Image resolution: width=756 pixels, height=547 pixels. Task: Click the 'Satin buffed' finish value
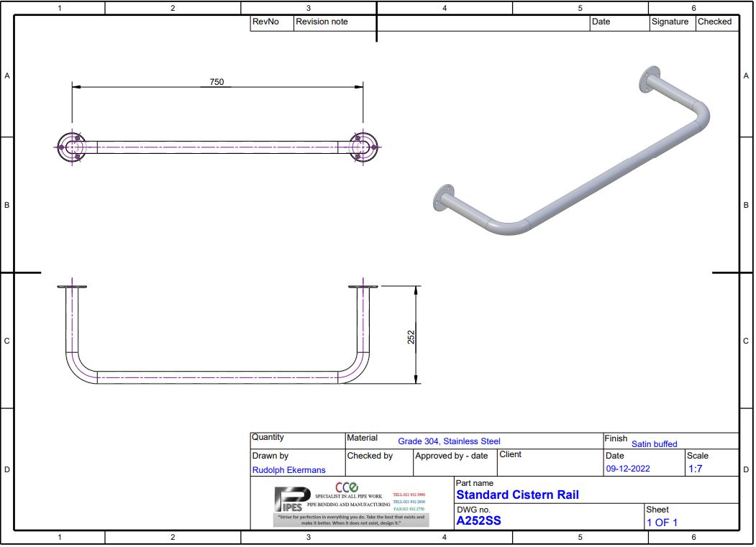pyautogui.click(x=654, y=444)
